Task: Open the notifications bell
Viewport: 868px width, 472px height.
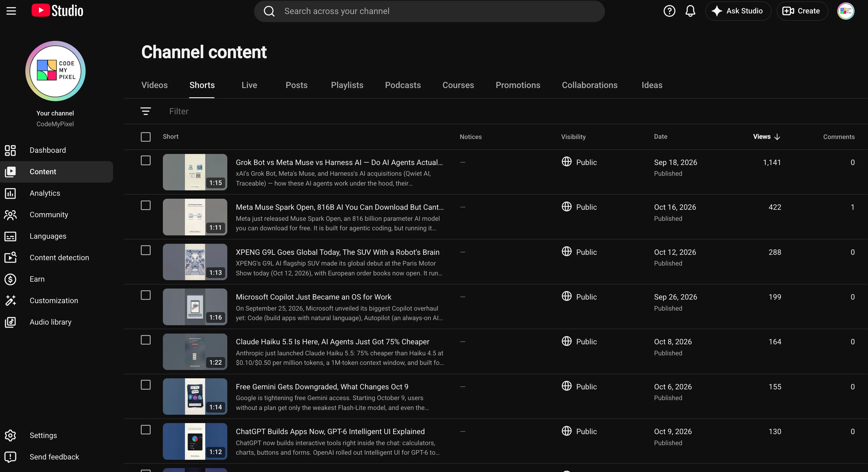Action: pyautogui.click(x=690, y=11)
